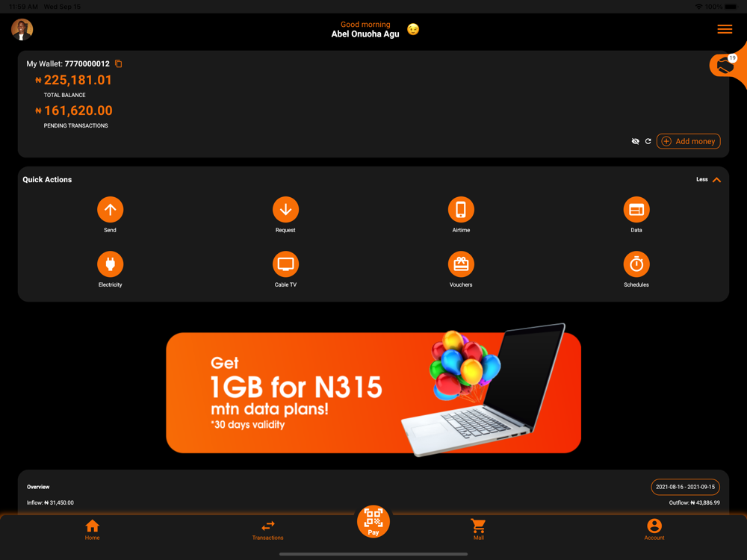Tap the Send quick action icon

coord(110,210)
